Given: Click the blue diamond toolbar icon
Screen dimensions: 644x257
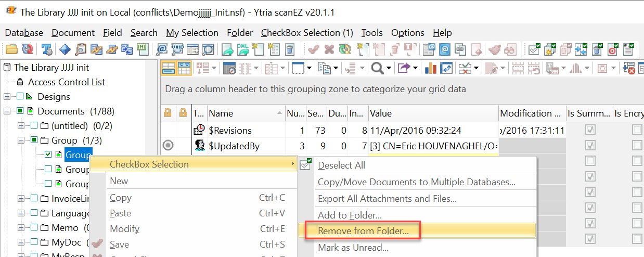Looking at the screenshot, I should pos(65,50).
